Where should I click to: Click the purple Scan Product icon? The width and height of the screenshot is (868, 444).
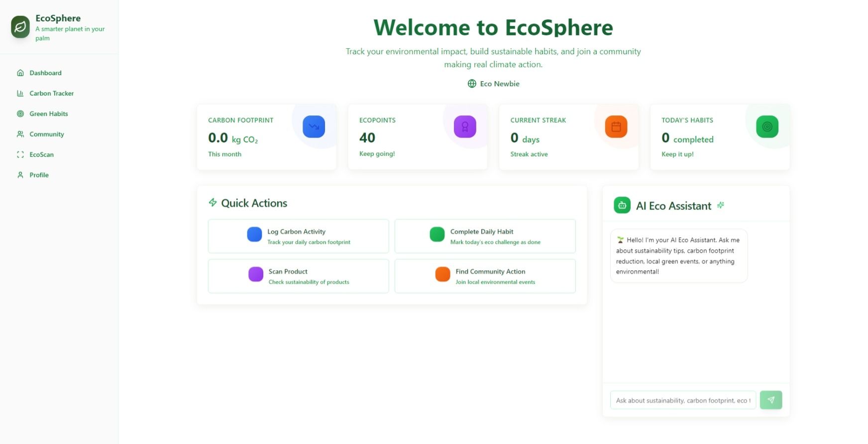coord(256,274)
